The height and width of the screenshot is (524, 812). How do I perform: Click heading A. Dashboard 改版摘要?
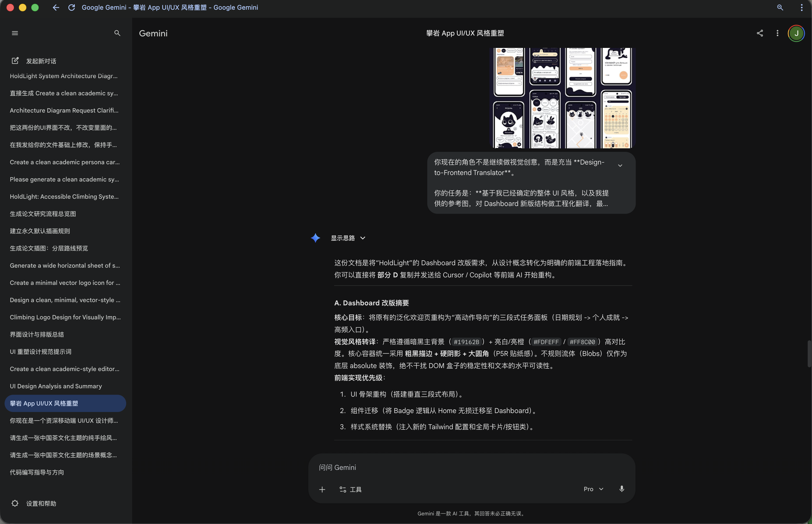coord(372,303)
